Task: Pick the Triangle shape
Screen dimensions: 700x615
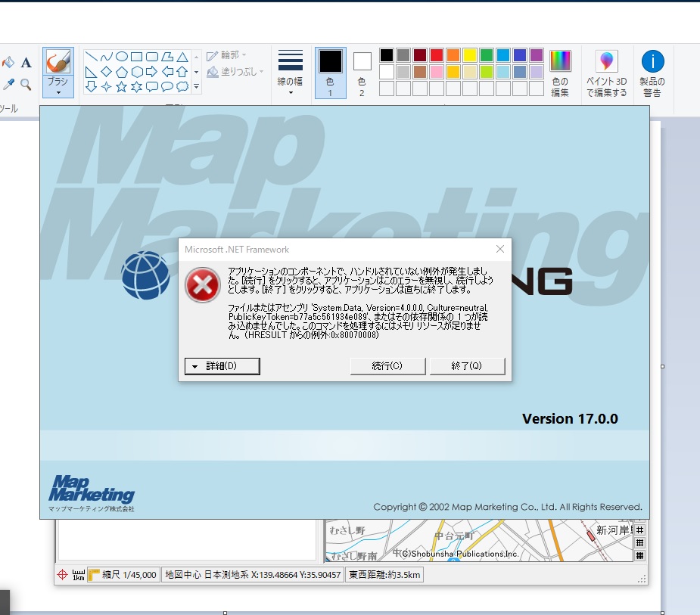Action: (x=182, y=57)
